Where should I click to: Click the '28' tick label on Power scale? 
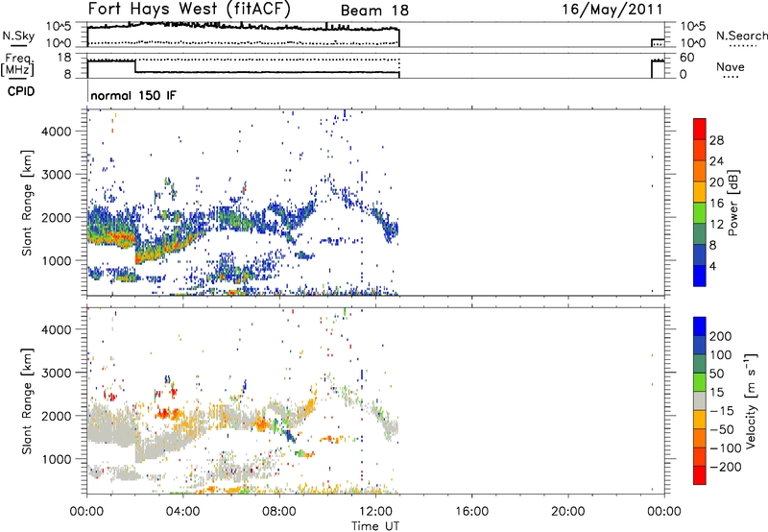click(x=716, y=140)
